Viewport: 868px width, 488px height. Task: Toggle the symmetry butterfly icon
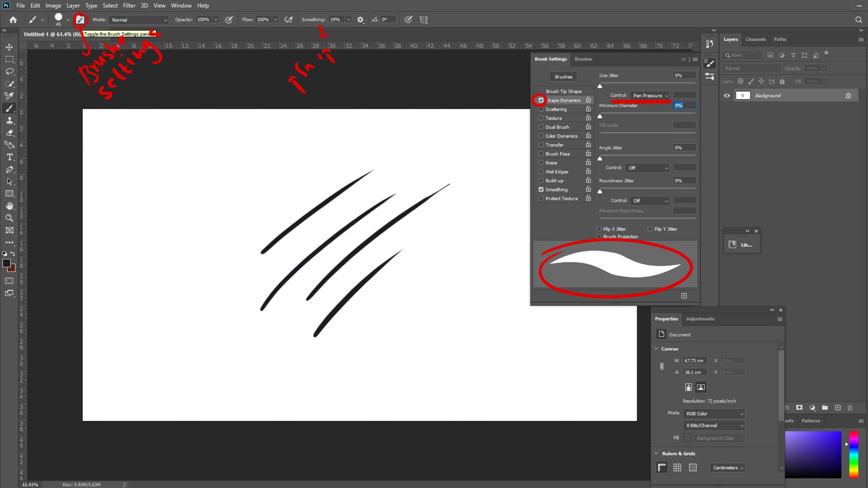click(424, 20)
